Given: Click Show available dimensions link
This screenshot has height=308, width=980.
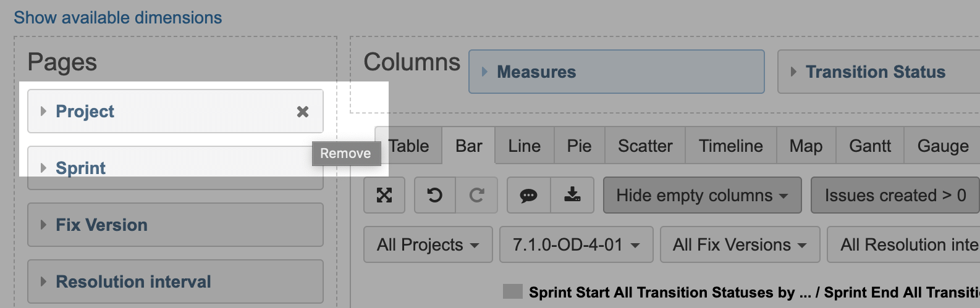Looking at the screenshot, I should point(118,17).
